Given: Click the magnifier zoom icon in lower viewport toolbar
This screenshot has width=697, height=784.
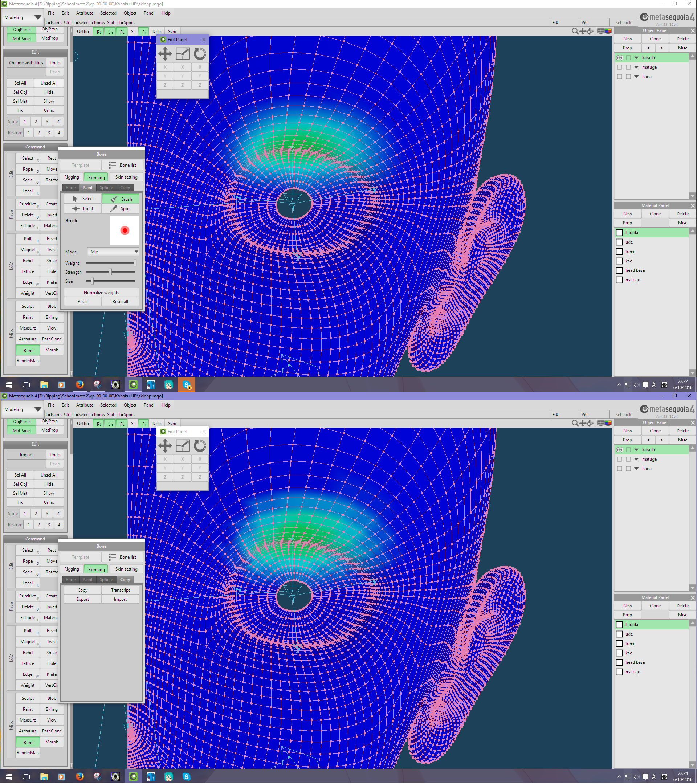Looking at the screenshot, I should click(575, 424).
